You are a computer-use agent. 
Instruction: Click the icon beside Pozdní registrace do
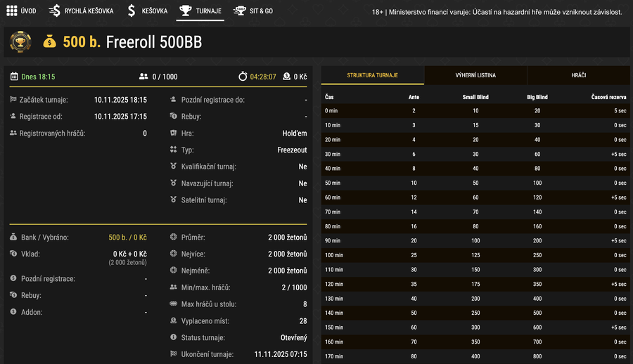(173, 99)
